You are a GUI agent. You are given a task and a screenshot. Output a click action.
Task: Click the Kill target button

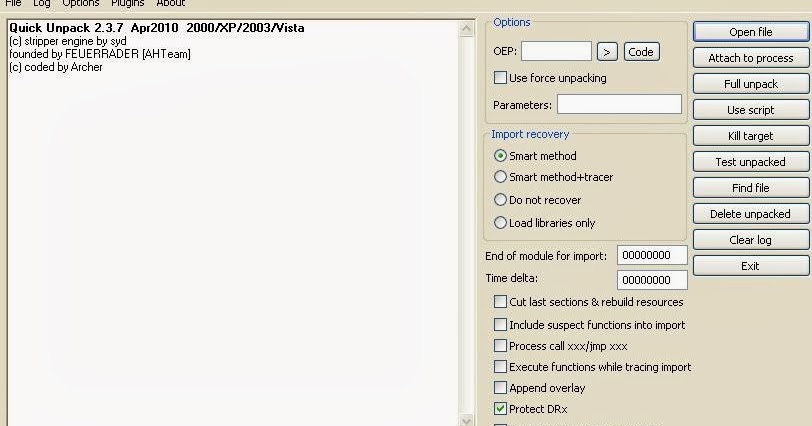(750, 136)
